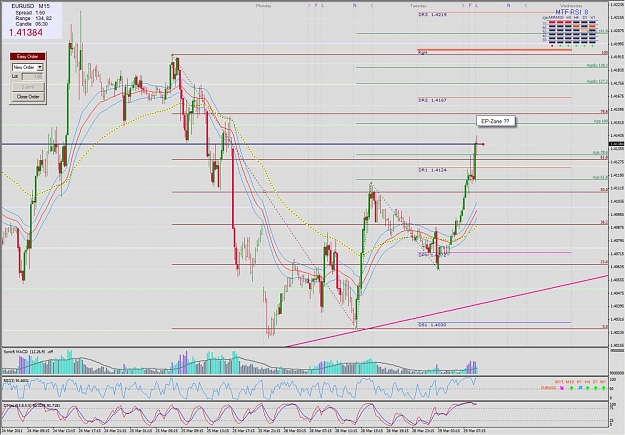Click the D1 green up arrow icon
Viewport: 625px width, 435px height.
(x=596, y=388)
